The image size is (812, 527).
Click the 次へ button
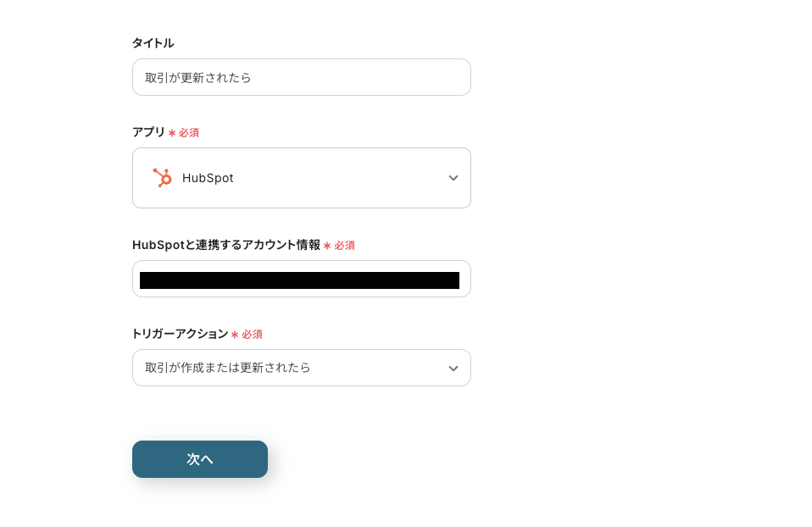coord(200,459)
